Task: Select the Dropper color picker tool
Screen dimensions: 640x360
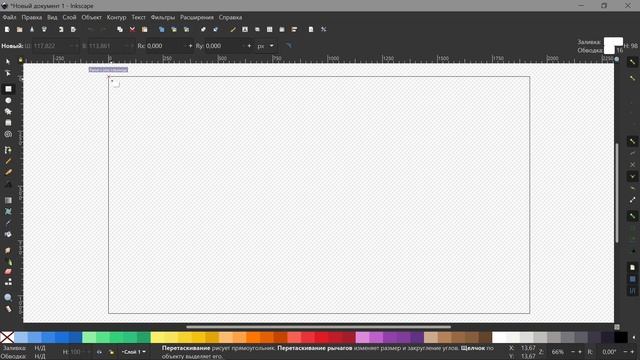Action: click(x=8, y=223)
